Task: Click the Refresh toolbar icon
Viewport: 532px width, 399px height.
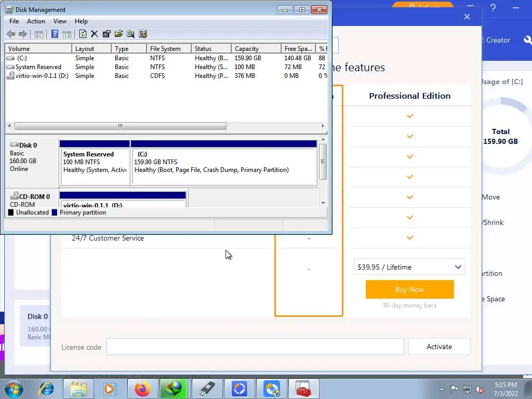Action: [x=83, y=34]
